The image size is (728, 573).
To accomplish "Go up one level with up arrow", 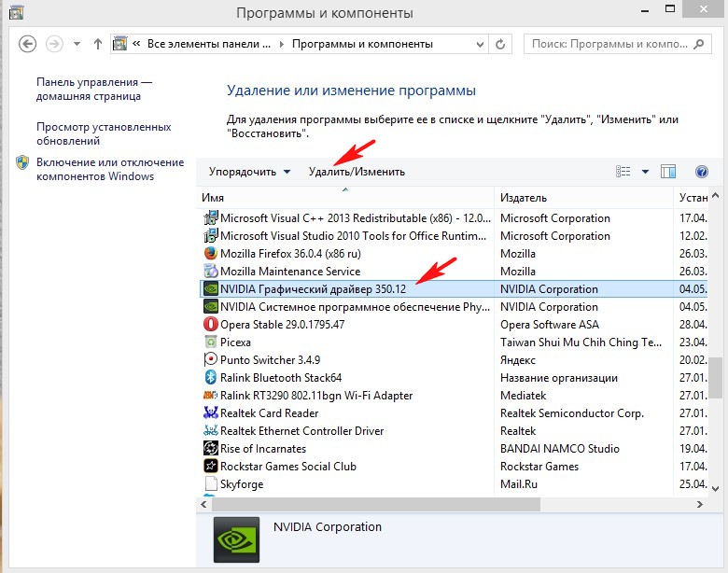I will point(99,44).
